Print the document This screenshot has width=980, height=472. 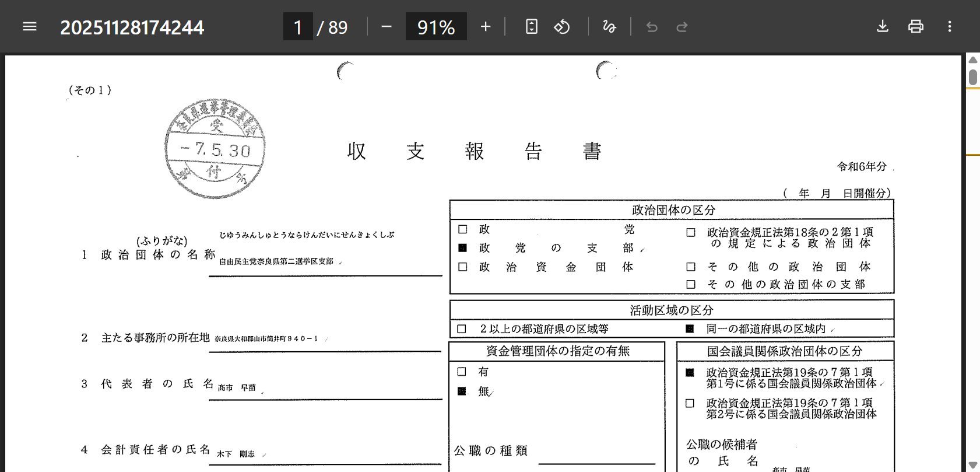coord(915,27)
